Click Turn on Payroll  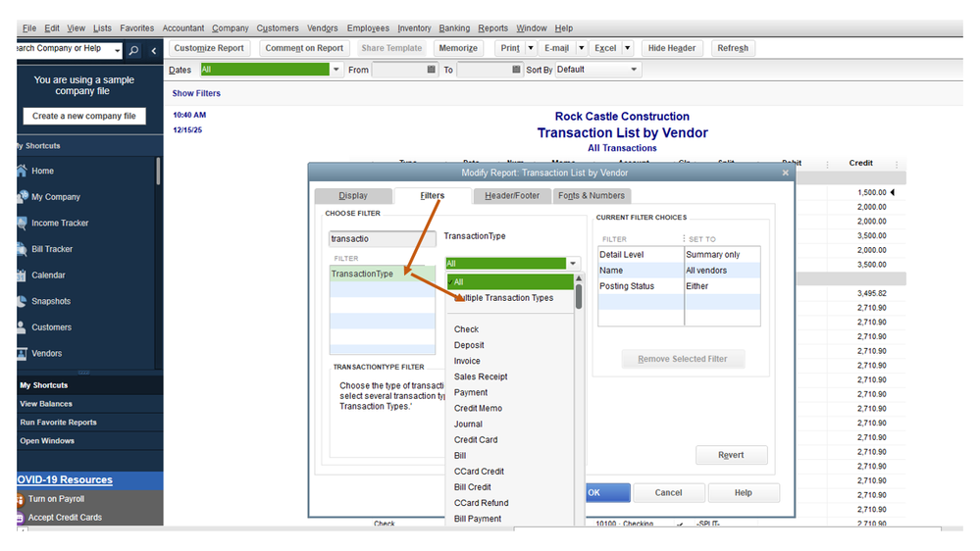[x=56, y=498]
